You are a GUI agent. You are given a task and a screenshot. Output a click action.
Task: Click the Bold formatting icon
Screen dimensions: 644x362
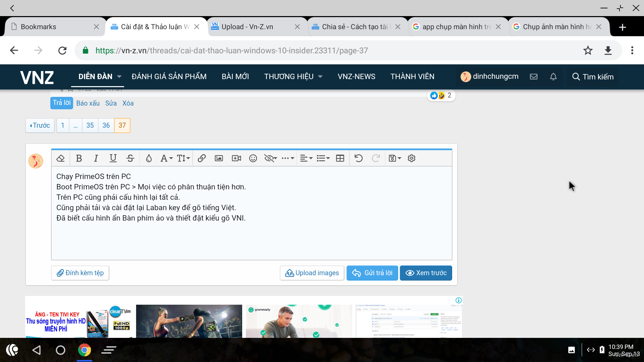coord(79,158)
